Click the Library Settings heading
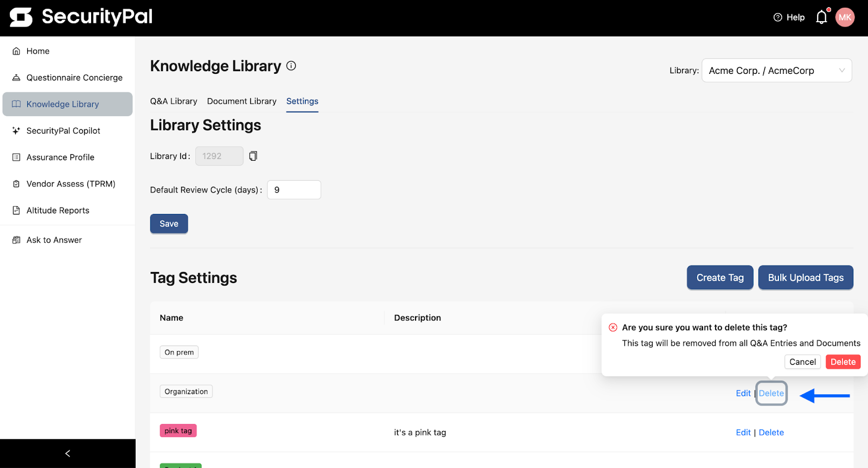This screenshot has width=868, height=468. pos(206,125)
